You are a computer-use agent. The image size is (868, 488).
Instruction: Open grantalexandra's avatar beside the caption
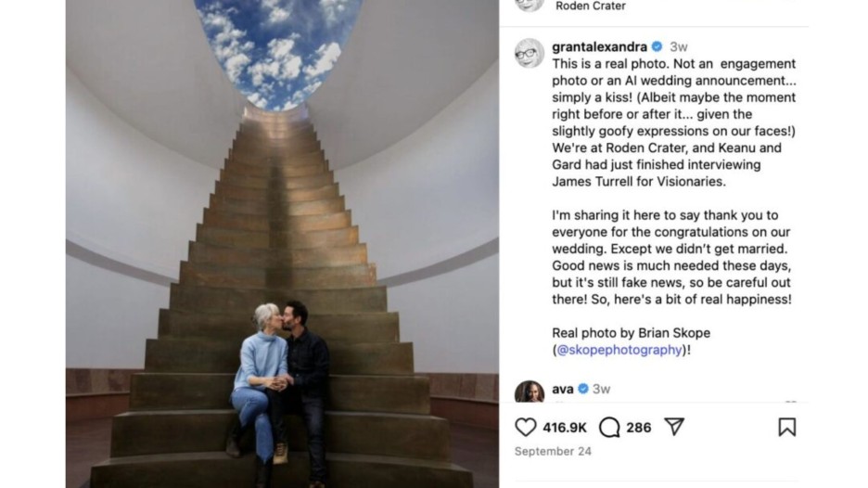(x=530, y=53)
